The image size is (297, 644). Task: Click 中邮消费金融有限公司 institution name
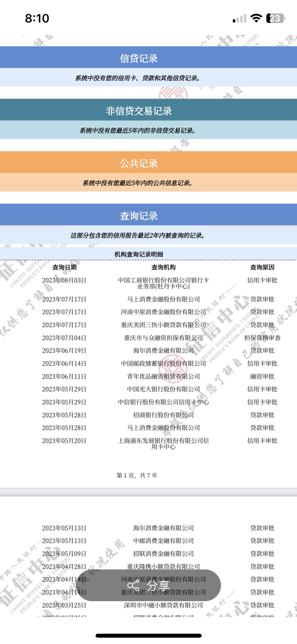[x=163, y=541]
